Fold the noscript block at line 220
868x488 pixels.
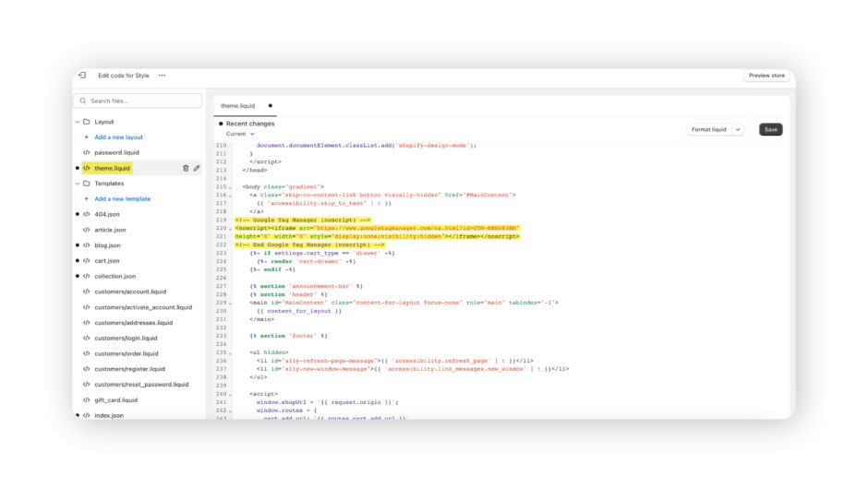coord(231,229)
